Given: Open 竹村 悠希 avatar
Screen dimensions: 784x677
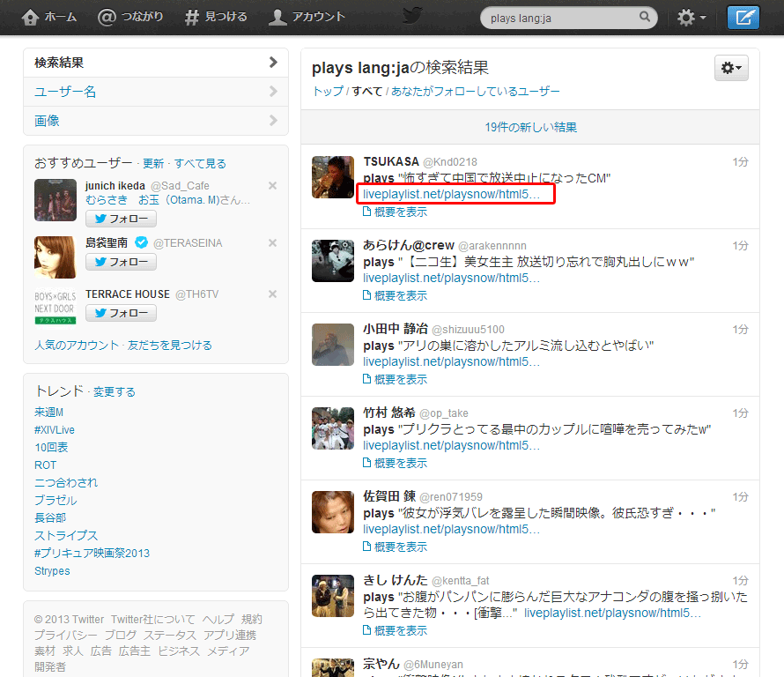Looking at the screenshot, I should [332, 428].
